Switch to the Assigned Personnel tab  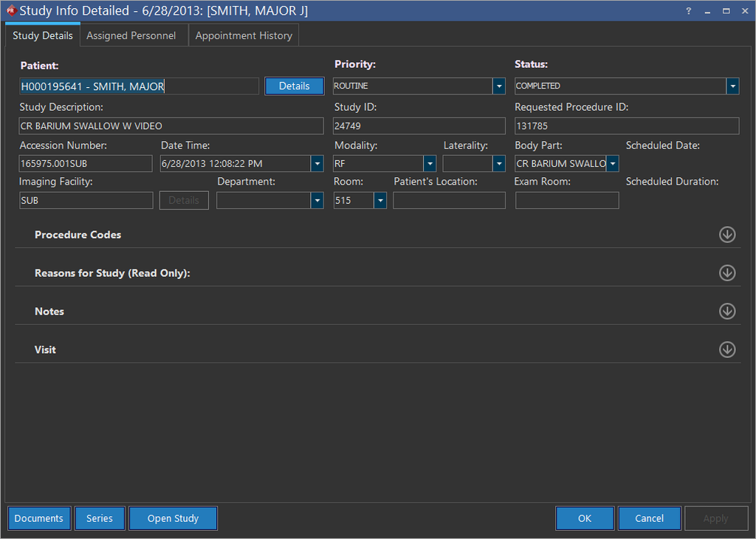131,35
